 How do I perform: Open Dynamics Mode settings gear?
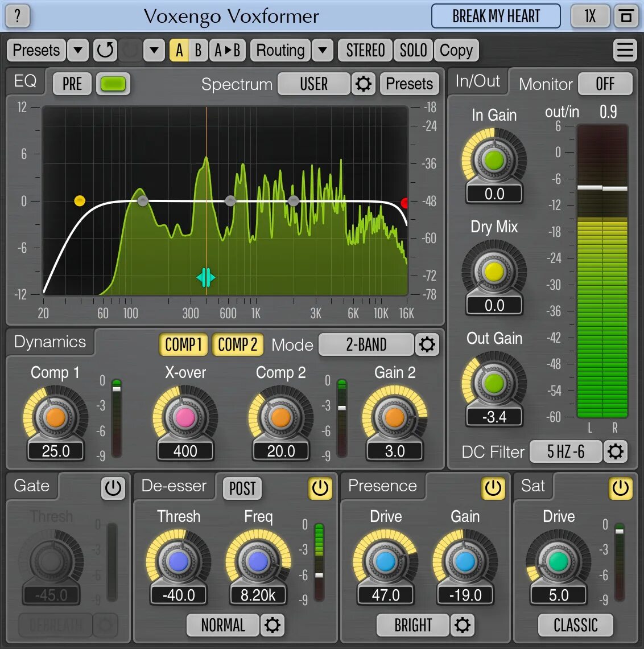click(x=427, y=344)
